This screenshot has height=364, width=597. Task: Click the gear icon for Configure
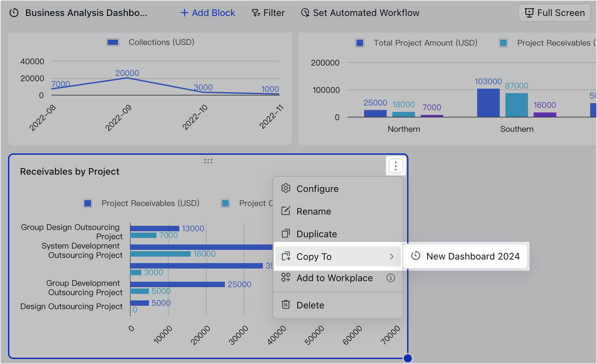[286, 188]
